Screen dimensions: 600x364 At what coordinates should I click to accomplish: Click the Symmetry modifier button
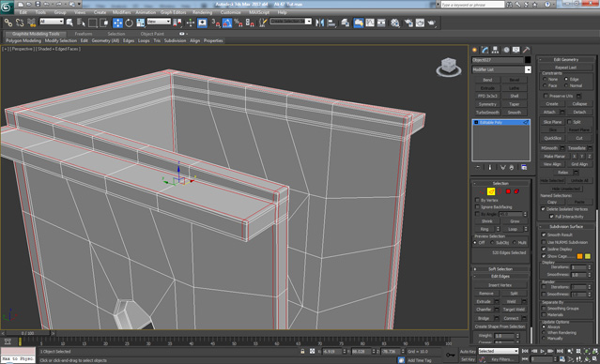[x=487, y=104]
